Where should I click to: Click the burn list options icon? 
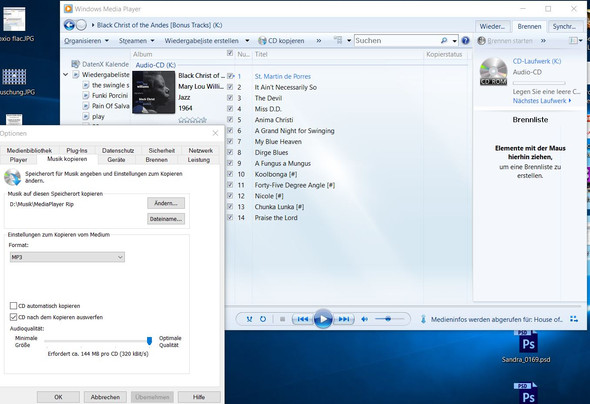tap(573, 41)
